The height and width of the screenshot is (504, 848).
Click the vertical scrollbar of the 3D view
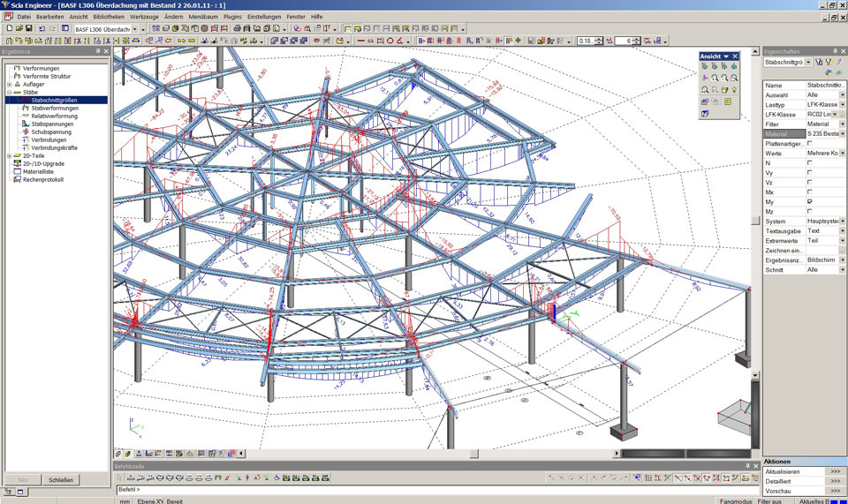pyautogui.click(x=755, y=221)
